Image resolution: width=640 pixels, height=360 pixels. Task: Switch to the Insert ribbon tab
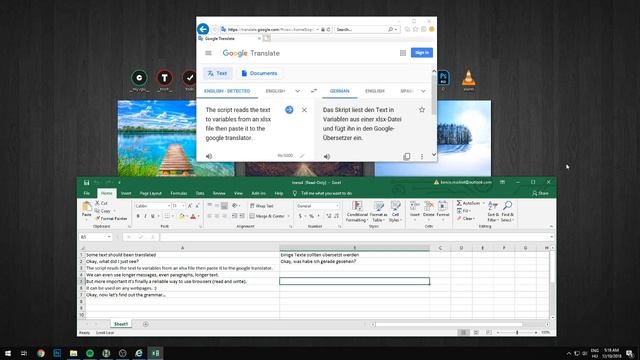[x=126, y=193]
